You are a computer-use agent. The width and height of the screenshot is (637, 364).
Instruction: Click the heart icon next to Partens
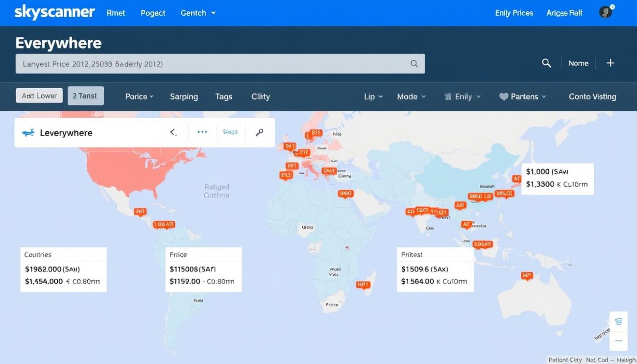pos(504,97)
